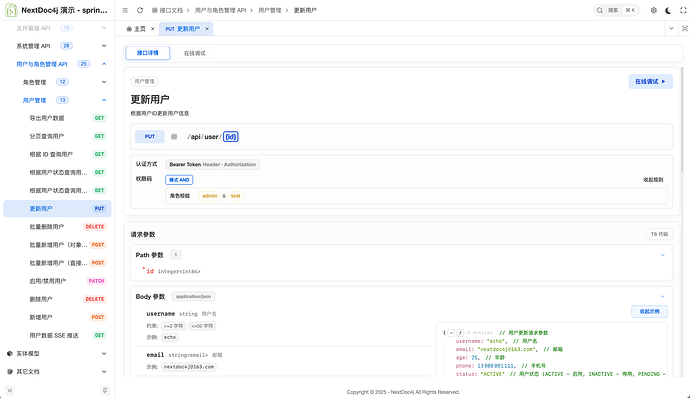
Task: Select the 主页 tab
Action: (140, 29)
